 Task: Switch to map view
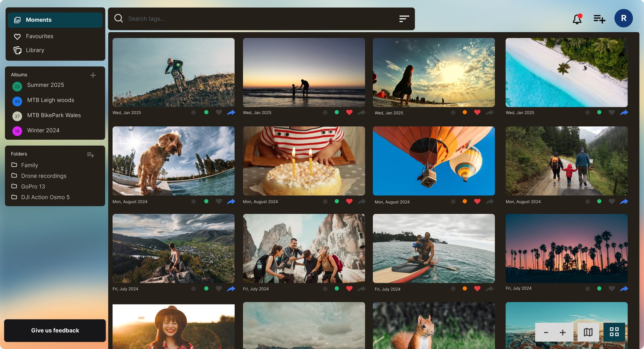coord(588,332)
